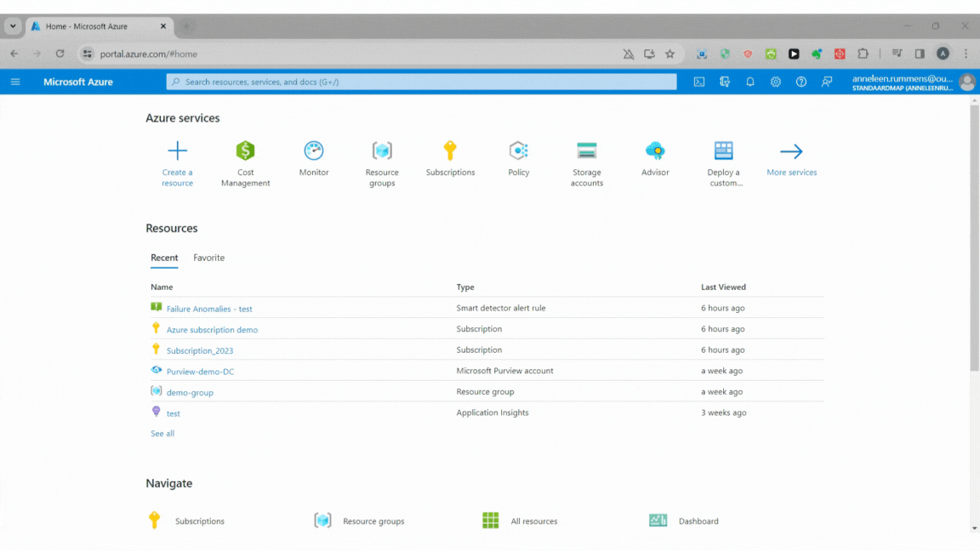The width and height of the screenshot is (980, 551).
Task: Click the 3 weeks ago cell
Action: coord(724,412)
